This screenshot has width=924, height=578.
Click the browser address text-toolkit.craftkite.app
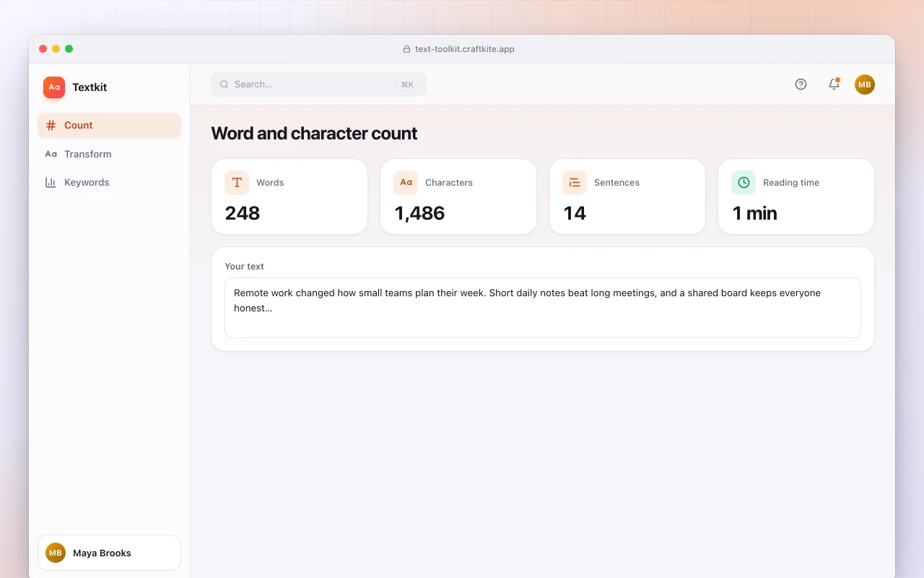[x=465, y=49]
